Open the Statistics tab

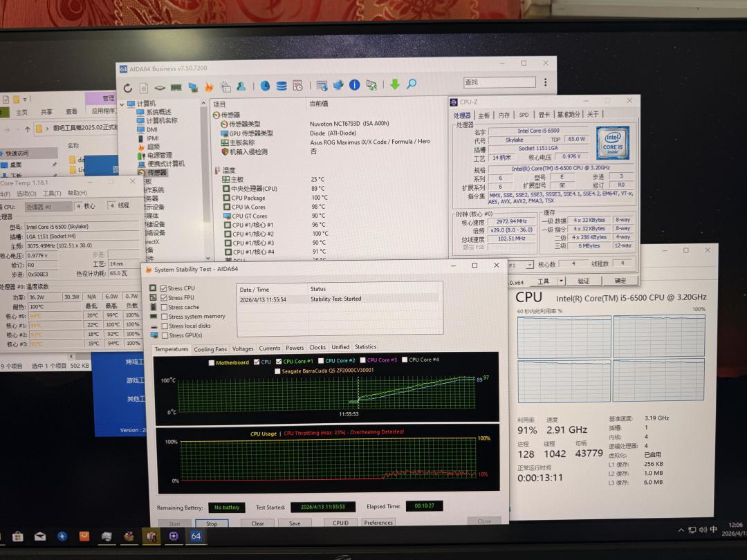click(x=365, y=346)
